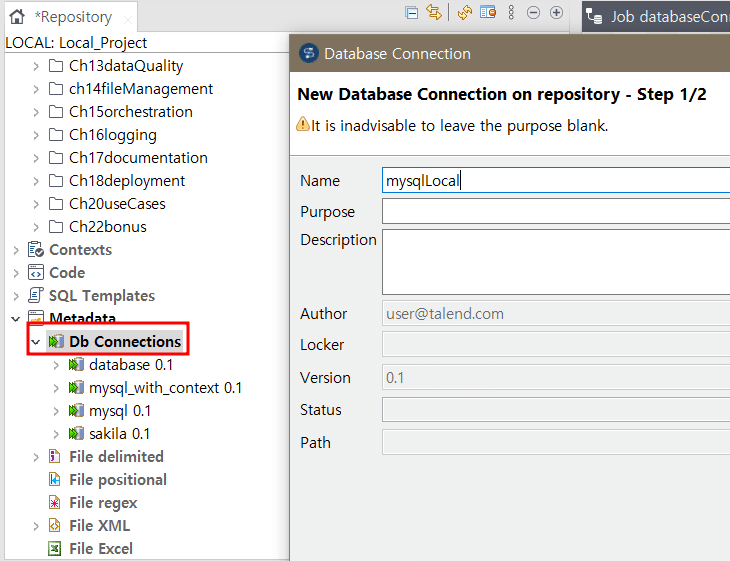Click the collapse all icon in Repository toolbar
Screen dimensions: 730x561
(x=412, y=13)
